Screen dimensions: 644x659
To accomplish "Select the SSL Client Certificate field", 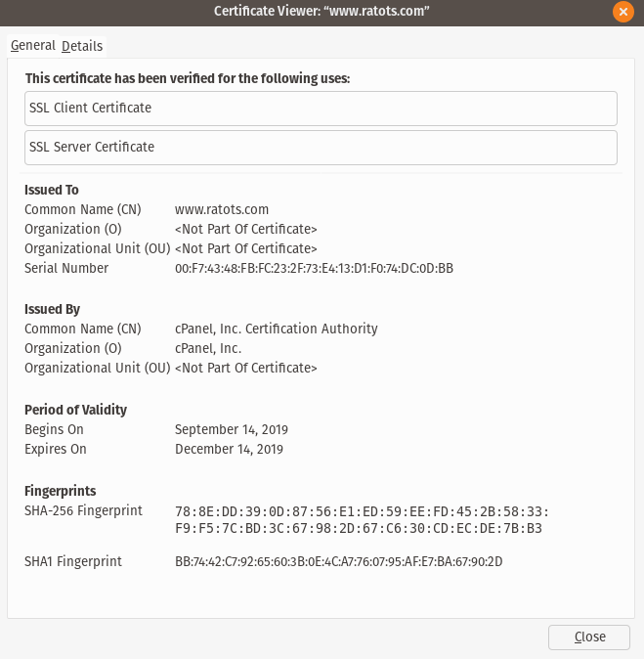I will click(321, 108).
